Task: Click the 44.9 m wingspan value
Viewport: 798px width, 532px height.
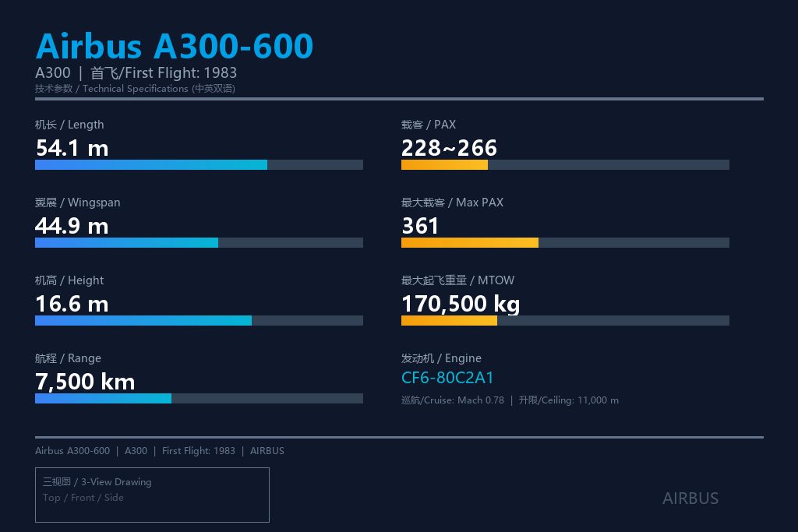Action: [x=72, y=226]
